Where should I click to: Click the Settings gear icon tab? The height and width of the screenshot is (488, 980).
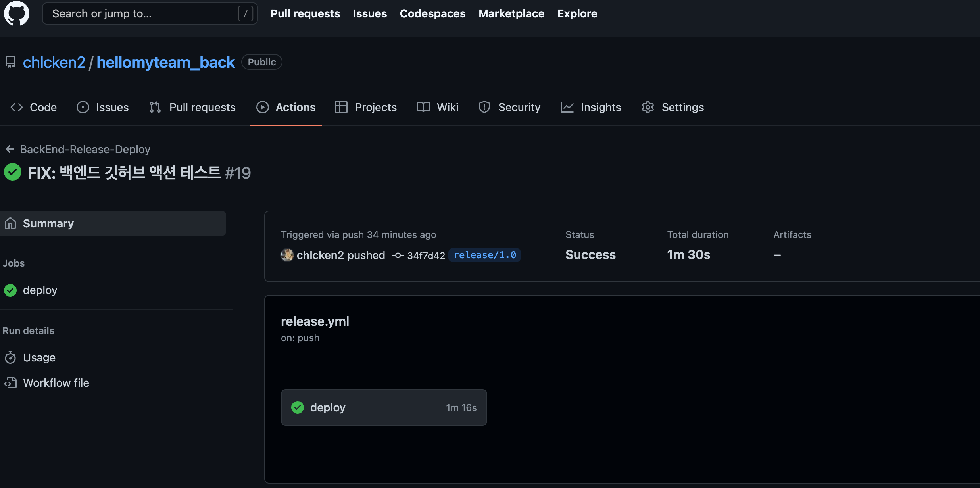[648, 107]
